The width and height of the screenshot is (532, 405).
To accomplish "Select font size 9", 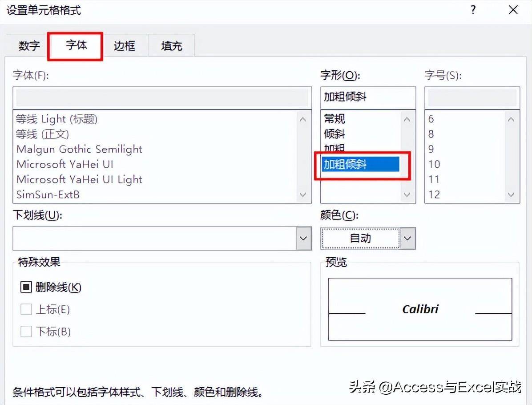I will 431,149.
